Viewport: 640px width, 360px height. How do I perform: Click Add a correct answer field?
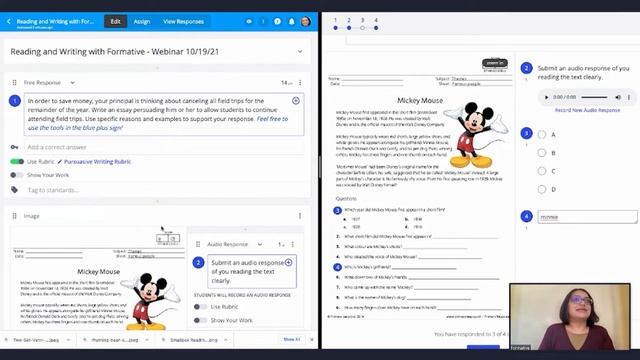coord(164,147)
